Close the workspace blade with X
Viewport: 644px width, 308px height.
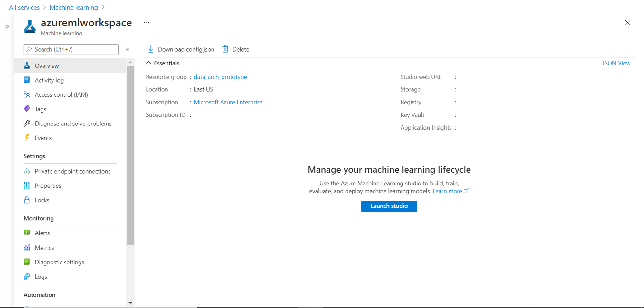pos(628,23)
